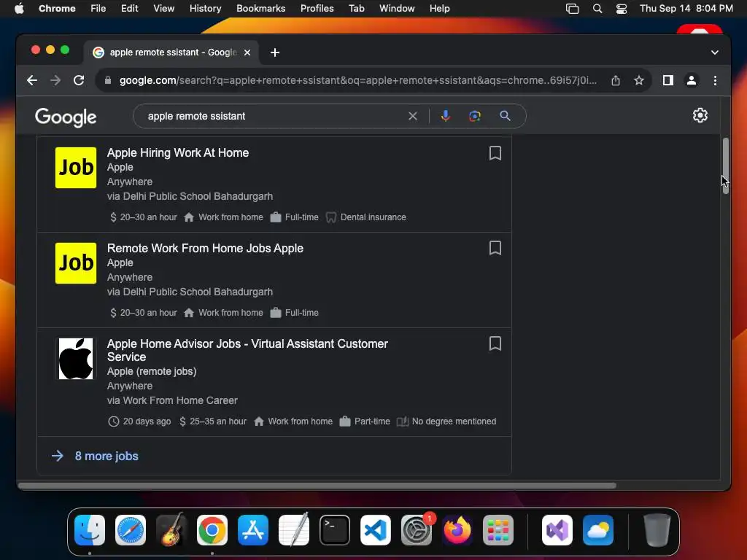Save the Remote Work From Home Jobs Apple listing
This screenshot has width=747, height=560.
[495, 248]
